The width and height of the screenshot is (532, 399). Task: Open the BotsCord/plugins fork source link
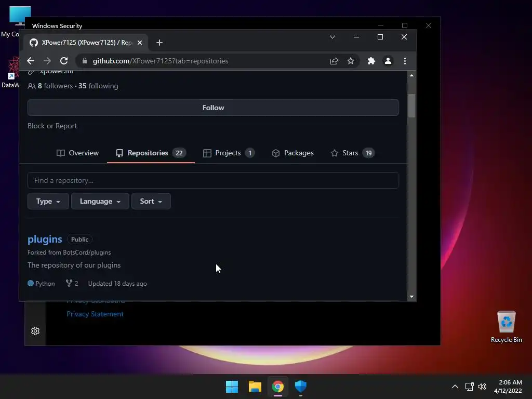[87, 252]
